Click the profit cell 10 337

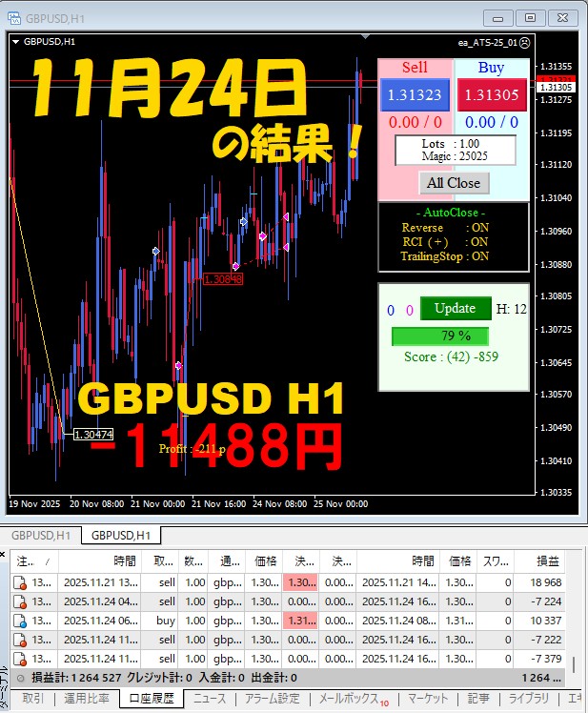539,621
